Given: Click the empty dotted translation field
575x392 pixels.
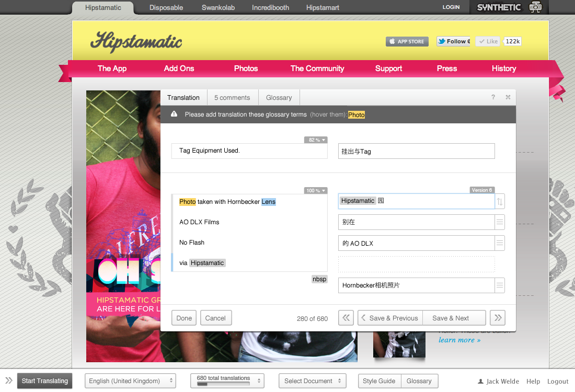Looking at the screenshot, I should pyautogui.click(x=416, y=264).
